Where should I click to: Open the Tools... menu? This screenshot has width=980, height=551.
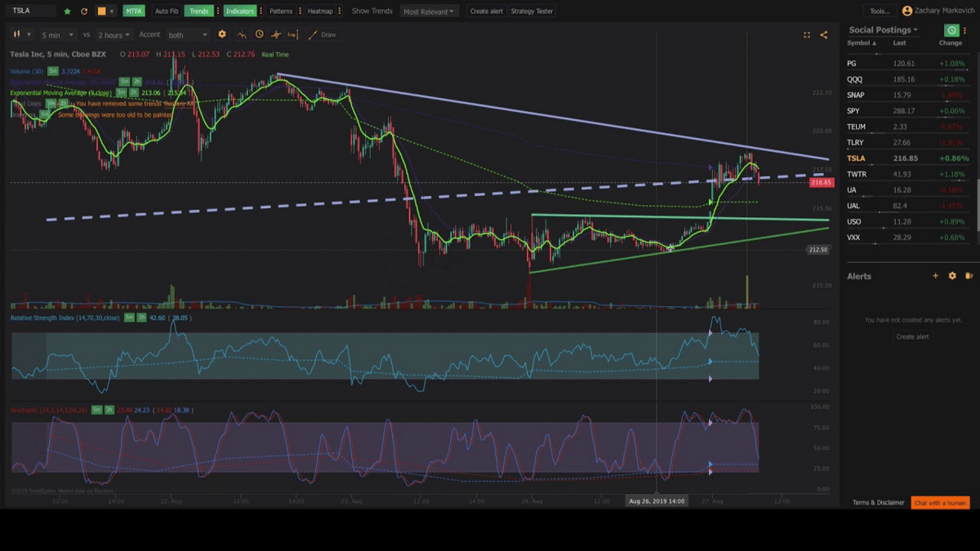[880, 11]
